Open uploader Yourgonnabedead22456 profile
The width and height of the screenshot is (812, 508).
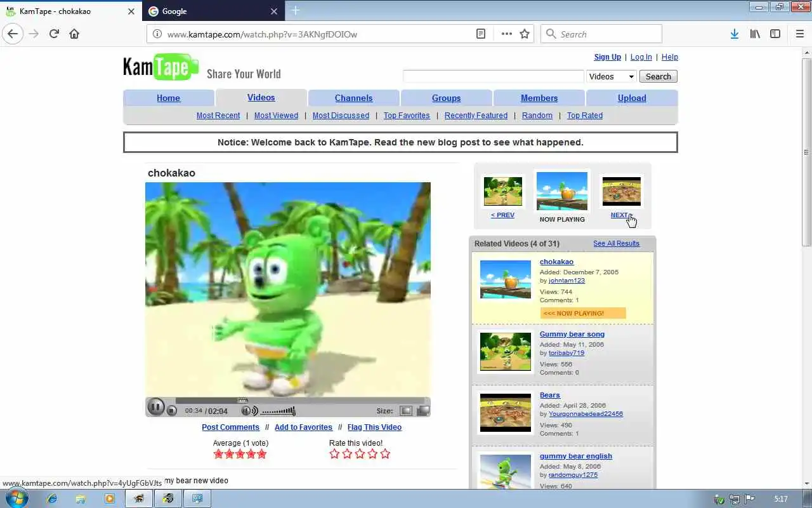click(586, 414)
